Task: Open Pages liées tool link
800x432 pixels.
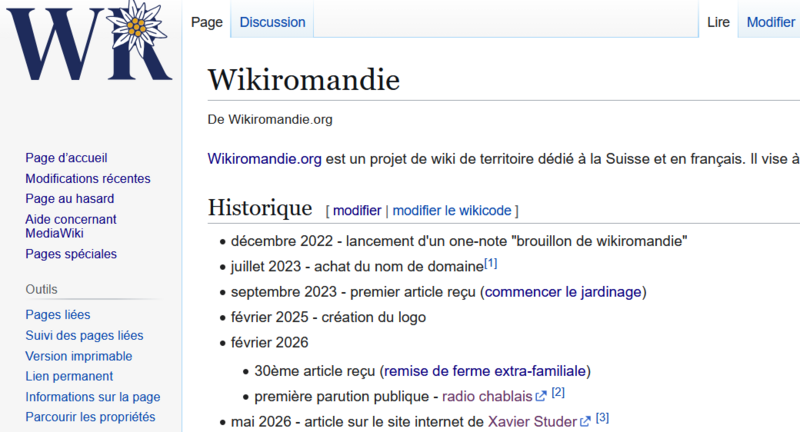Action: coord(58,315)
